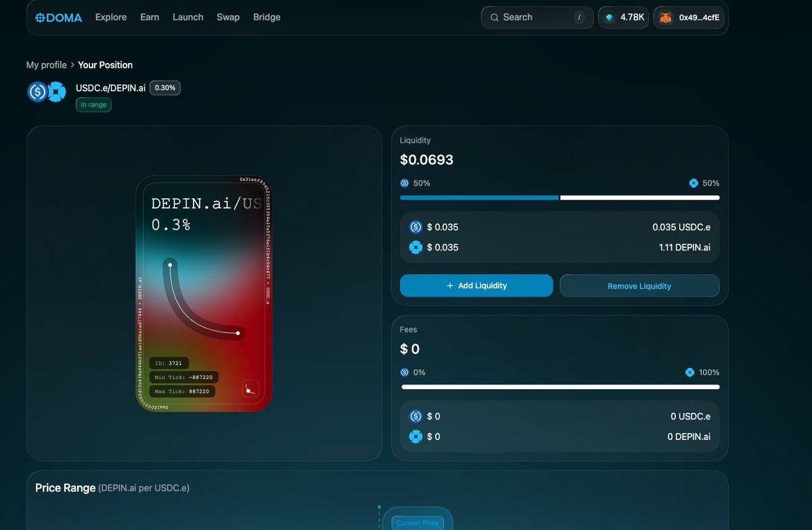Click the $0.0693 liquidity value
This screenshot has height=530, width=812.
(x=427, y=160)
